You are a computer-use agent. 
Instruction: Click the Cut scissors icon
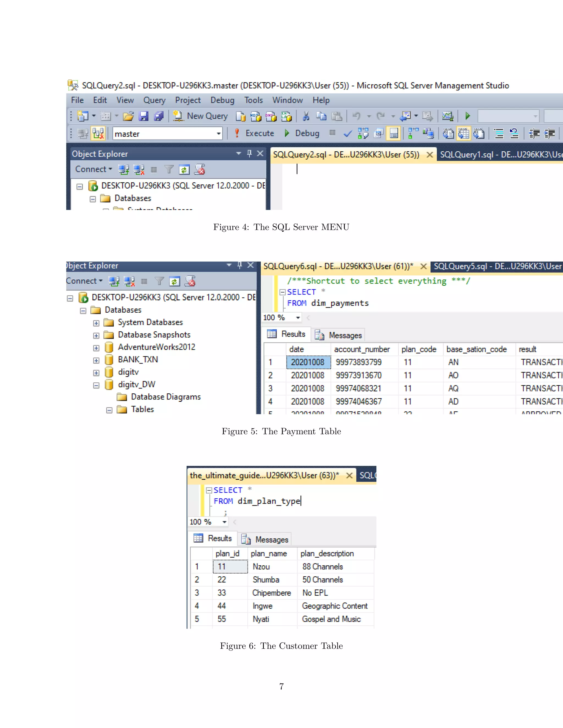306,116
